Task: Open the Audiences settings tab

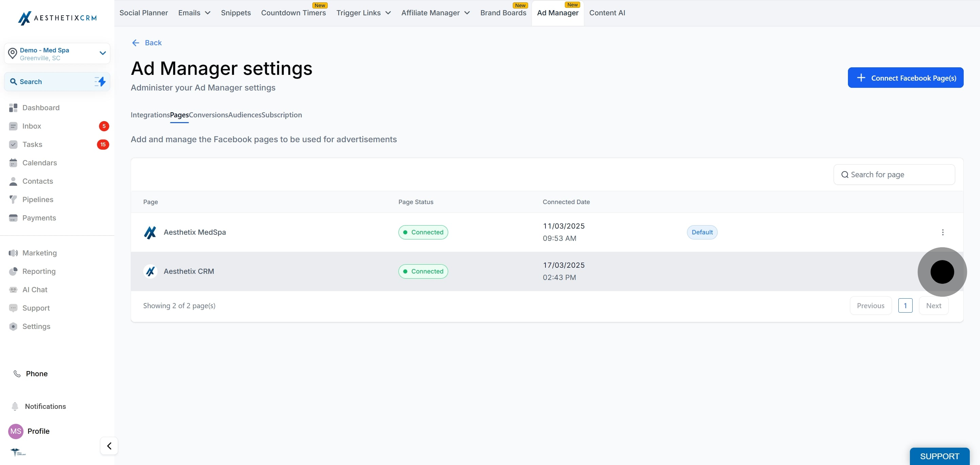Action: [245, 115]
